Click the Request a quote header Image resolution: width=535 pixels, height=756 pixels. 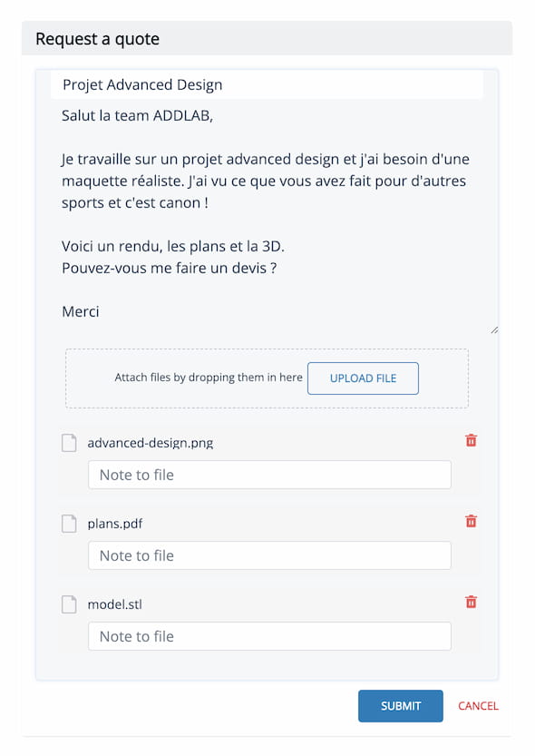[x=97, y=39]
